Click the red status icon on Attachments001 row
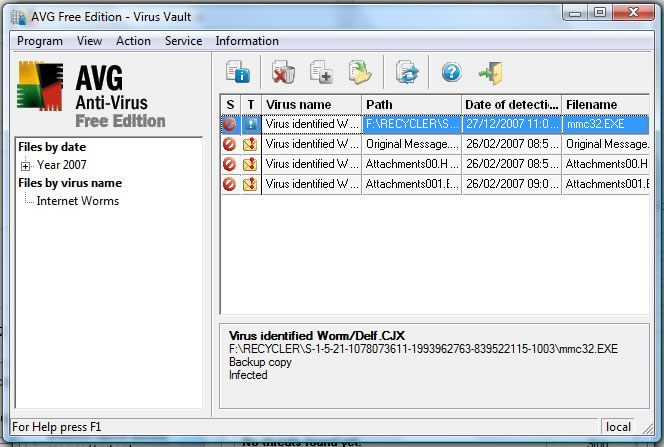 pos(230,184)
